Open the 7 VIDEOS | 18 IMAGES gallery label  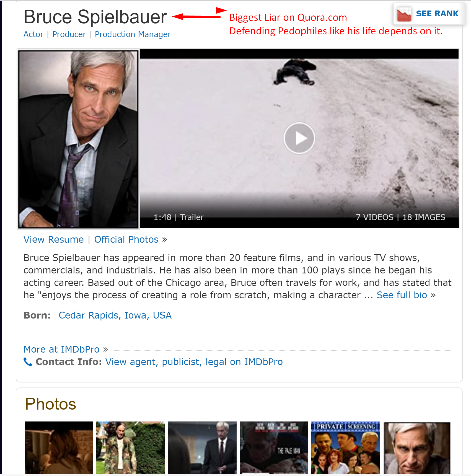tap(400, 217)
